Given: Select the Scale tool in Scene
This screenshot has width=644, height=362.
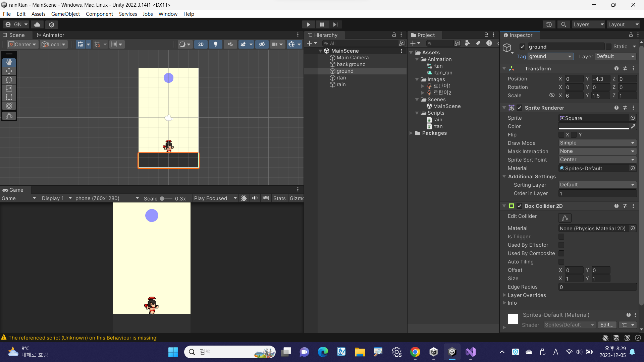Looking at the screenshot, I should click(9, 88).
